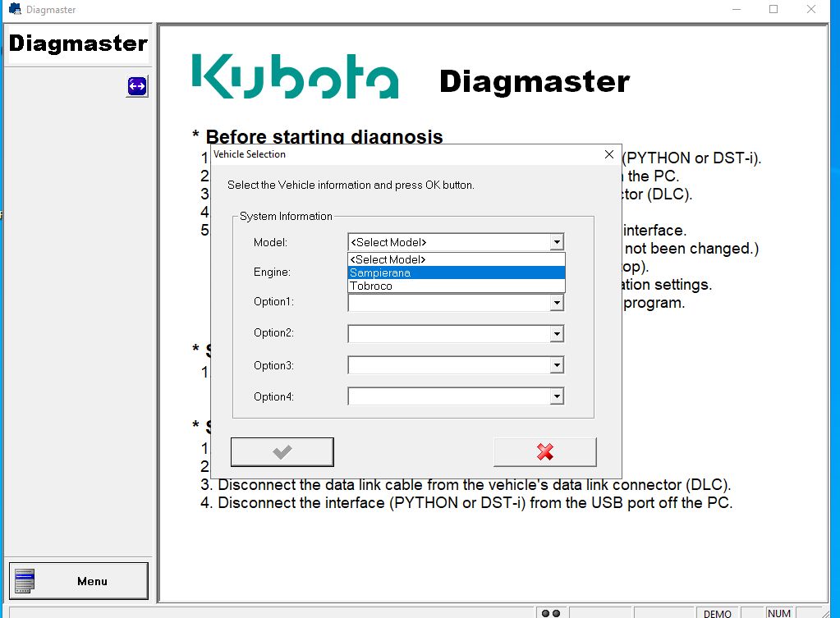The image size is (840, 618).
Task: Click the DEMO status bar indicator
Action: (x=718, y=613)
